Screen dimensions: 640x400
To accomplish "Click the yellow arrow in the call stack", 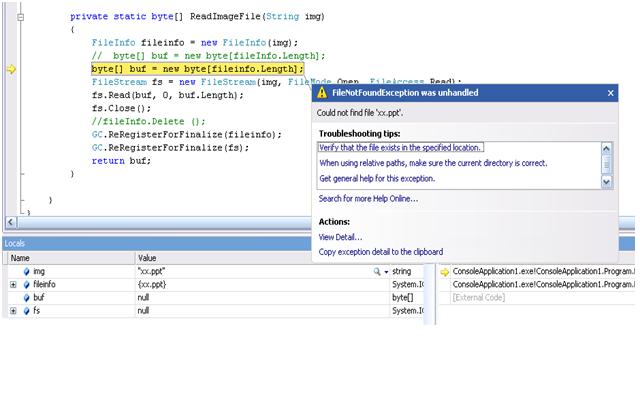I will tap(444, 271).
